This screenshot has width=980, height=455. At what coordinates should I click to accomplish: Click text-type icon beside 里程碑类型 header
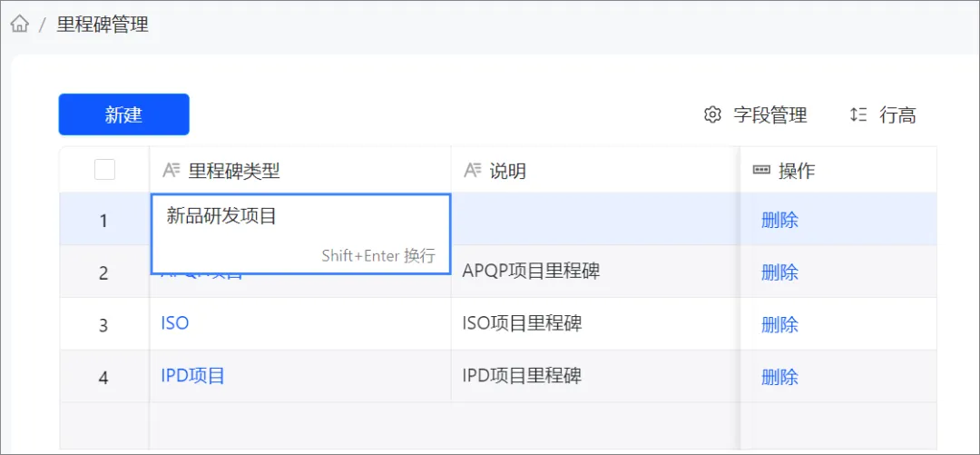[x=171, y=170]
